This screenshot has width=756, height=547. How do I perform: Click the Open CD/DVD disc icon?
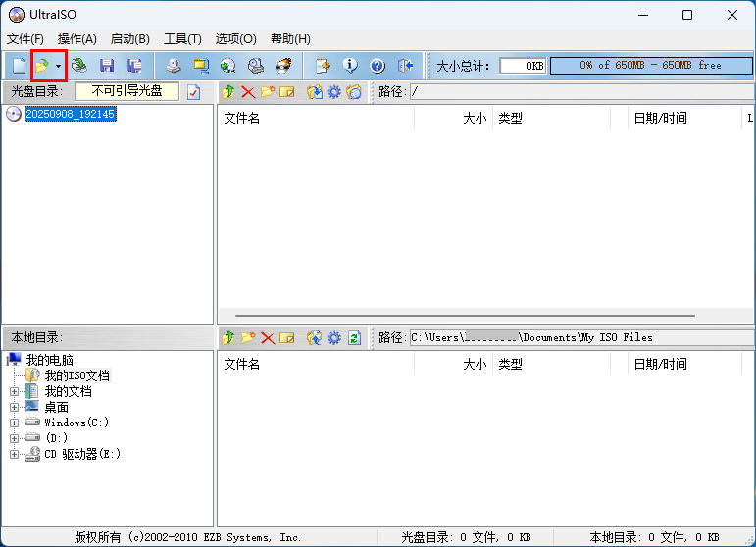(79, 66)
